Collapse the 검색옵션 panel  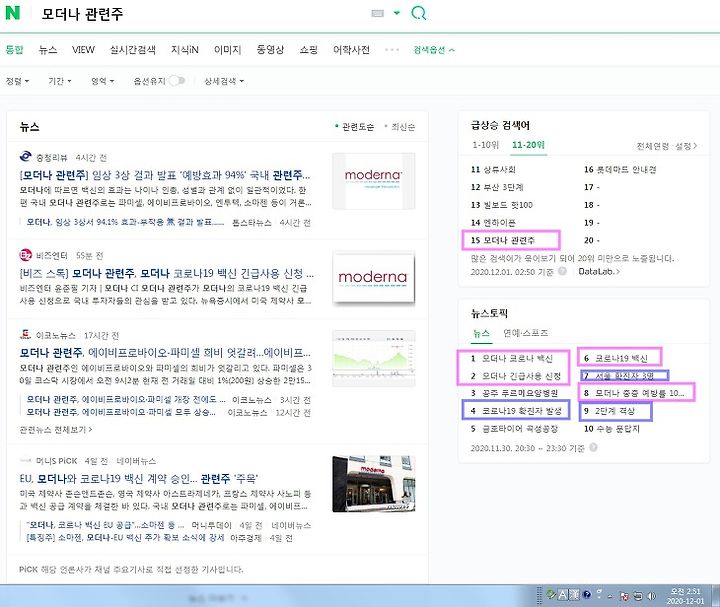click(x=434, y=50)
